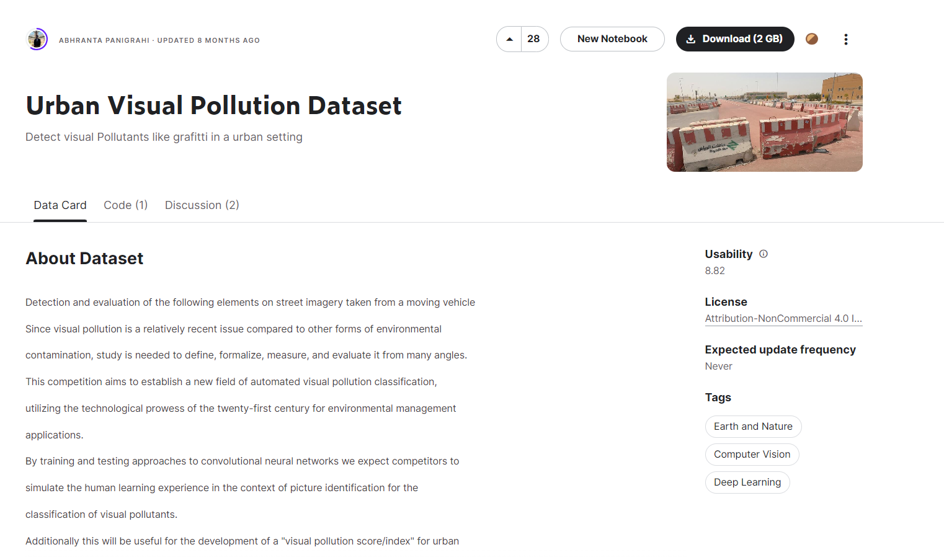Select the Computer Vision tag
944x560 pixels.
click(x=752, y=455)
